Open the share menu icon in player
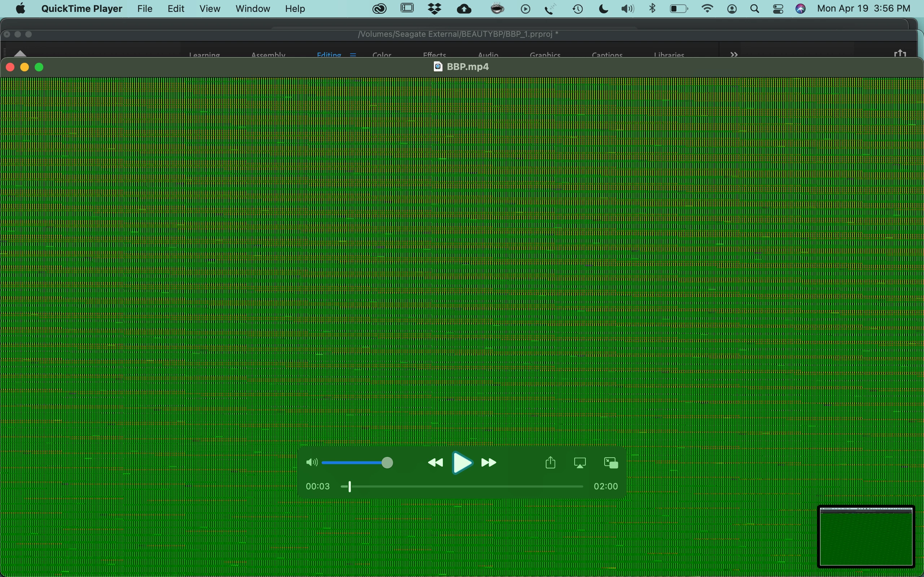Screen dimensions: 924x577 pyautogui.click(x=550, y=463)
